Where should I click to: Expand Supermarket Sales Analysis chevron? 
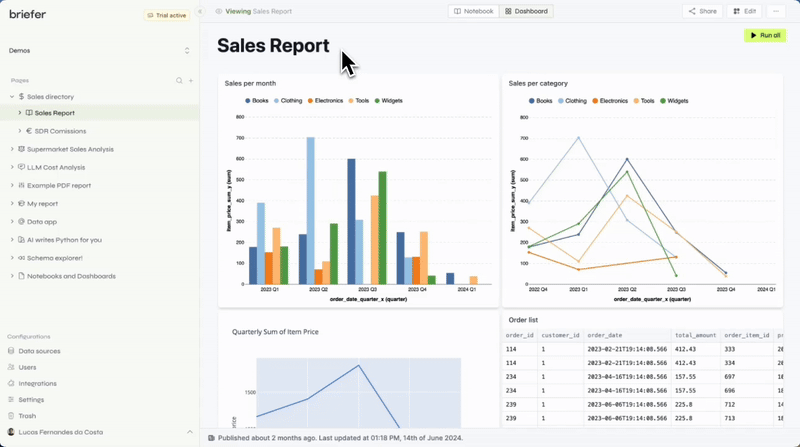click(x=12, y=149)
